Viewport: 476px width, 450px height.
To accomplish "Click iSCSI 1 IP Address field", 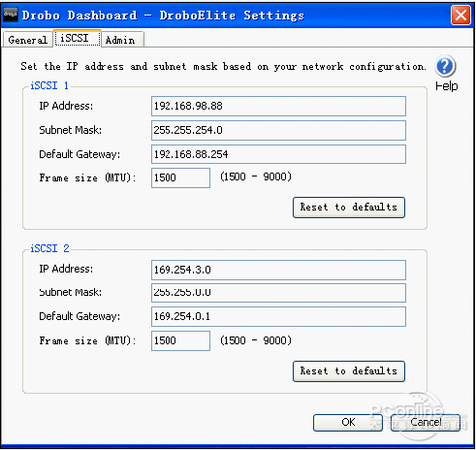I will tap(278, 106).
